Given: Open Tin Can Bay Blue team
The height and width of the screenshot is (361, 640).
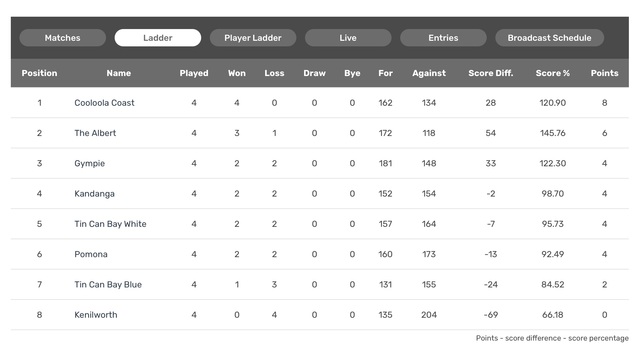Looking at the screenshot, I should tap(108, 284).
